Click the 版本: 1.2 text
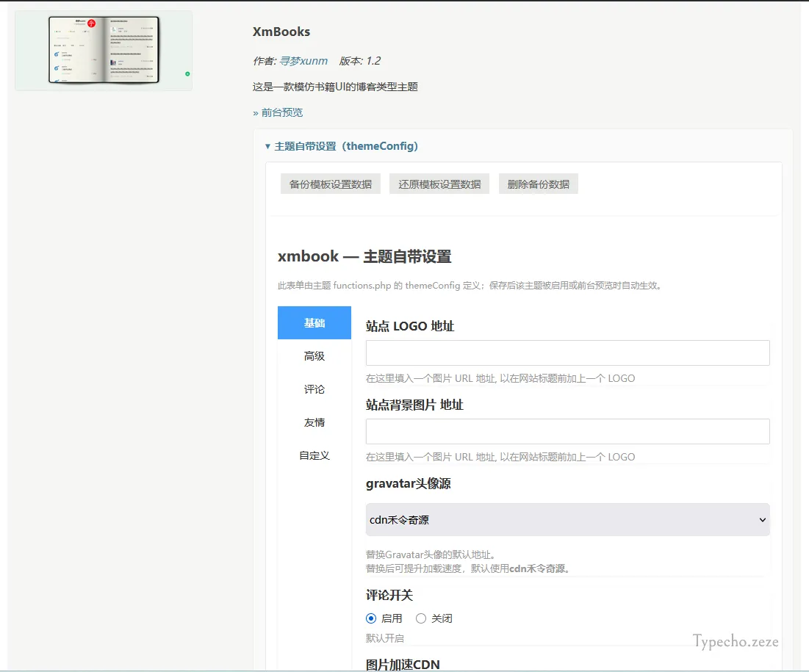809x672 pixels. (x=359, y=61)
